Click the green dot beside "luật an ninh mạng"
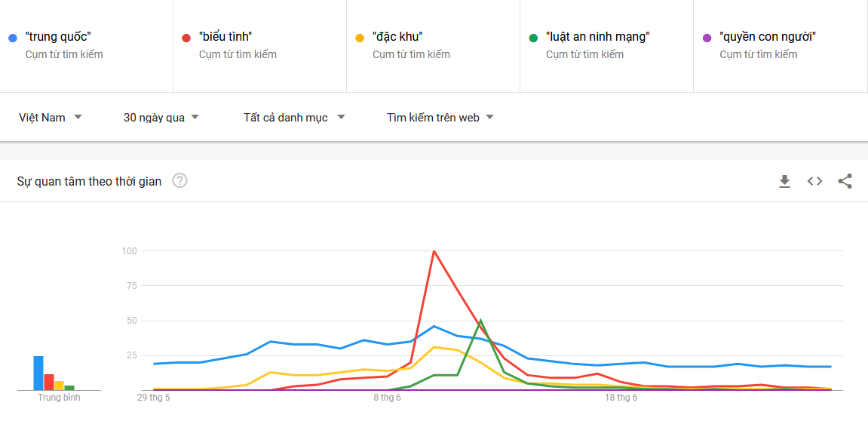868x421 pixels. [x=533, y=37]
